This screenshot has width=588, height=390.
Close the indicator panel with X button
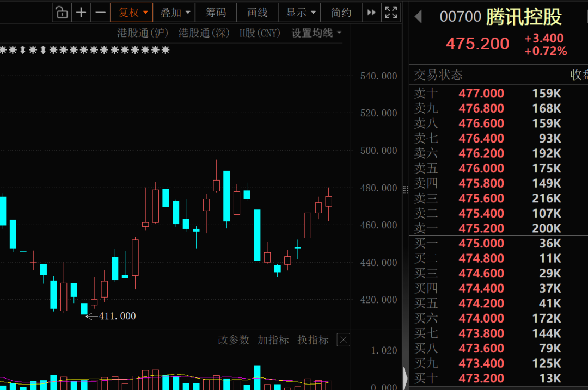pos(343,340)
